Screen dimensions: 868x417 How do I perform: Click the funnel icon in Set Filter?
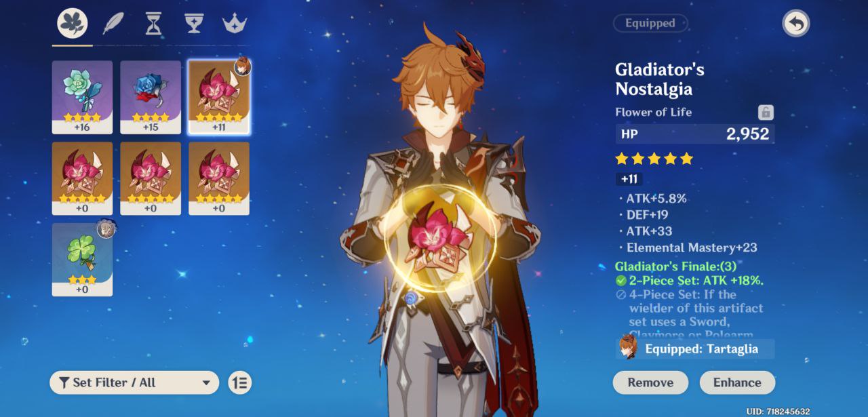click(64, 382)
